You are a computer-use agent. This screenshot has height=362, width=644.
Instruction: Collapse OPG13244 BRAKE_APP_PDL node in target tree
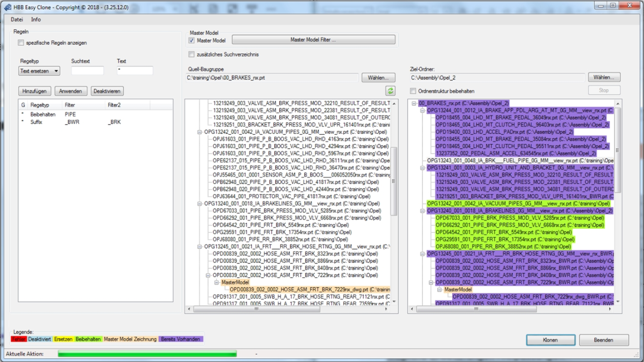pyautogui.click(x=423, y=110)
